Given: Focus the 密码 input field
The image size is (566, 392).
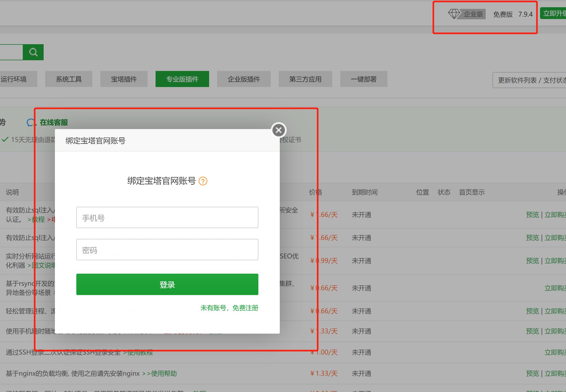Looking at the screenshot, I should [167, 250].
